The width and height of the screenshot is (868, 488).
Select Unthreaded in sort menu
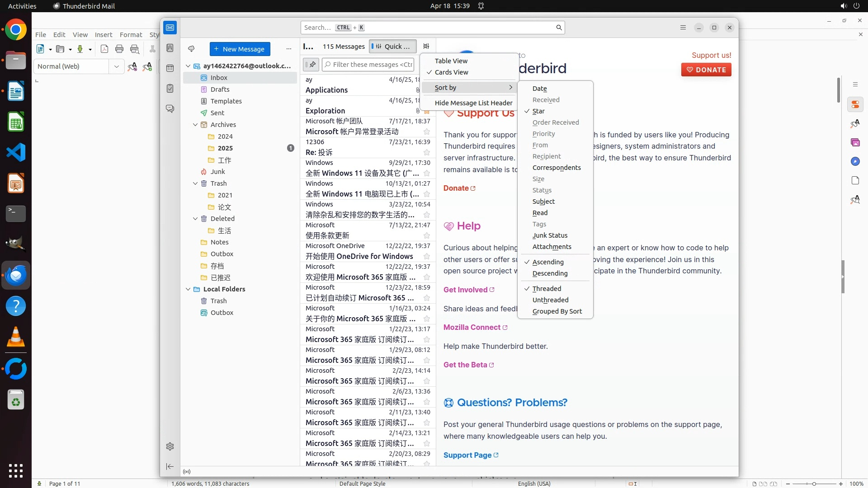pyautogui.click(x=550, y=300)
